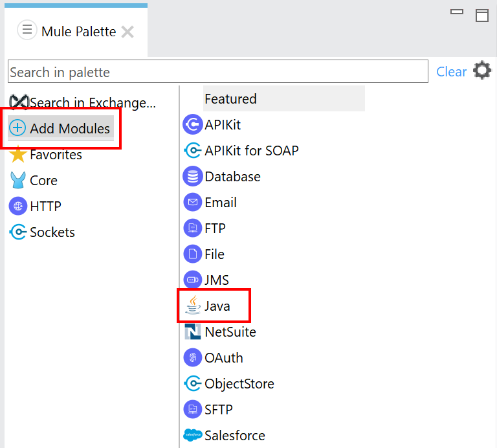The width and height of the screenshot is (497, 448).
Task: Select the Database connector icon
Action: tap(193, 176)
